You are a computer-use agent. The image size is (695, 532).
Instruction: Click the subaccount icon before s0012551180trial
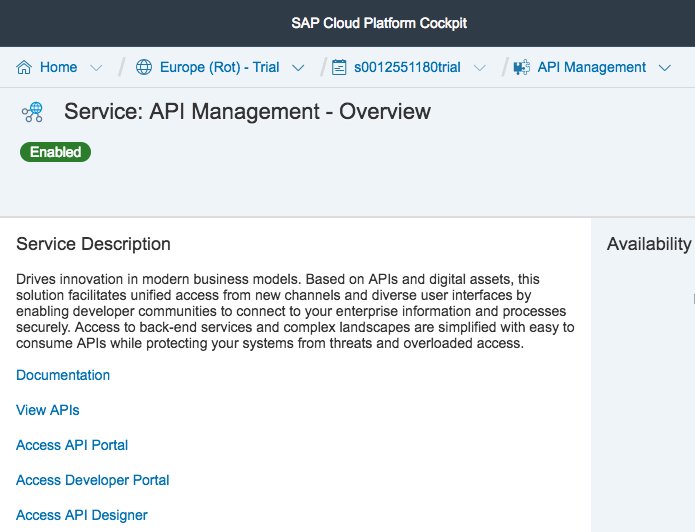coord(339,68)
